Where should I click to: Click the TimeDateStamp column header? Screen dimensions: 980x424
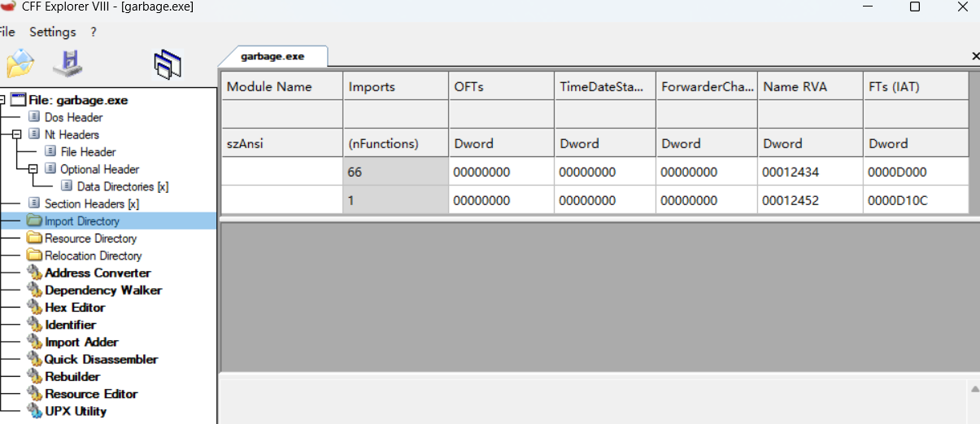(604, 86)
